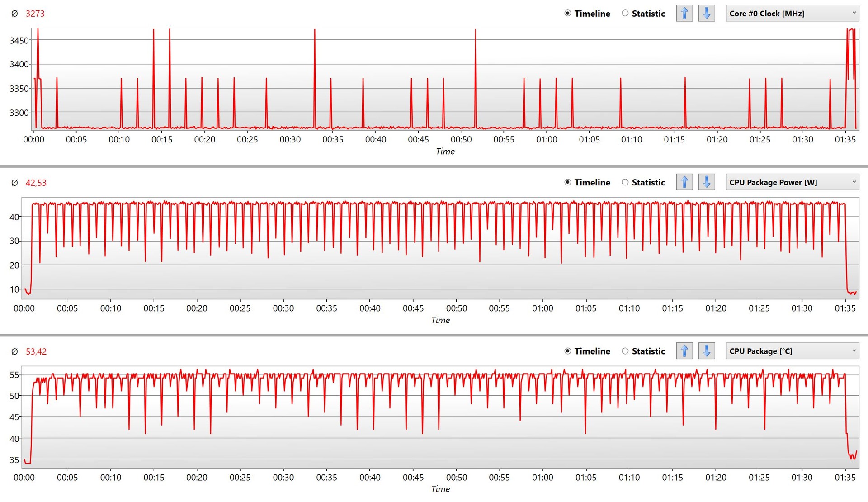Click down arrow in Core #0 Clock panel

point(706,14)
